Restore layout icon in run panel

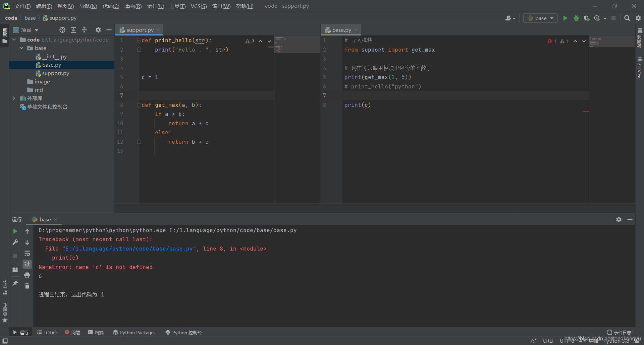(x=15, y=270)
